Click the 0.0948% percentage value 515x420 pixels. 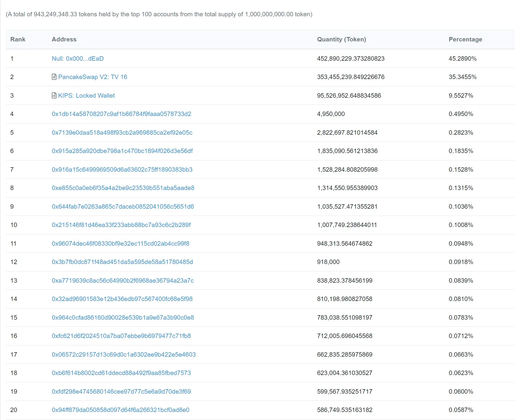(461, 244)
